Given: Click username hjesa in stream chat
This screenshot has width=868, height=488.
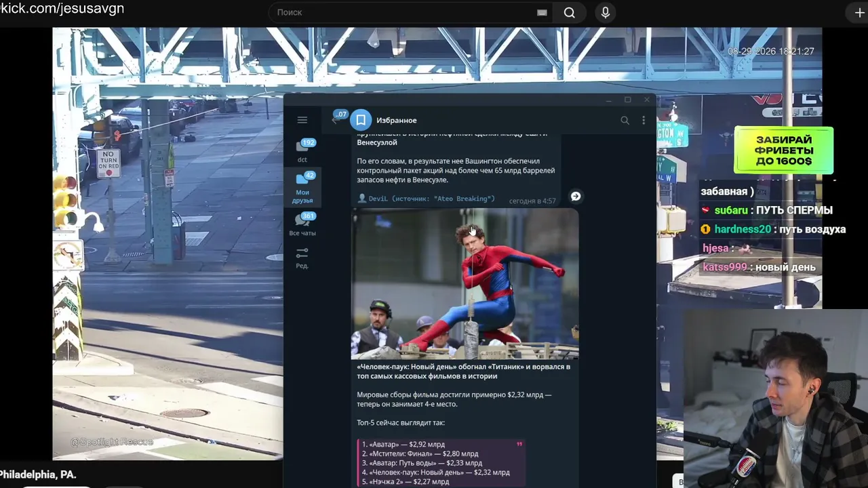Looking at the screenshot, I should click(x=715, y=248).
